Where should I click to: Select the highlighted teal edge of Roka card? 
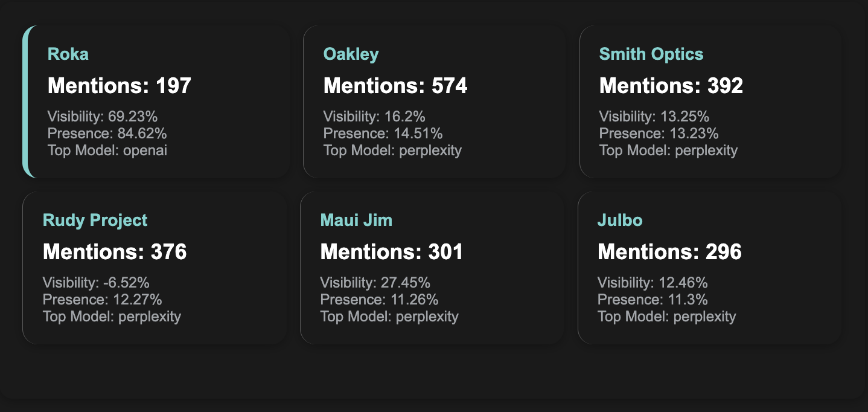[x=27, y=101]
